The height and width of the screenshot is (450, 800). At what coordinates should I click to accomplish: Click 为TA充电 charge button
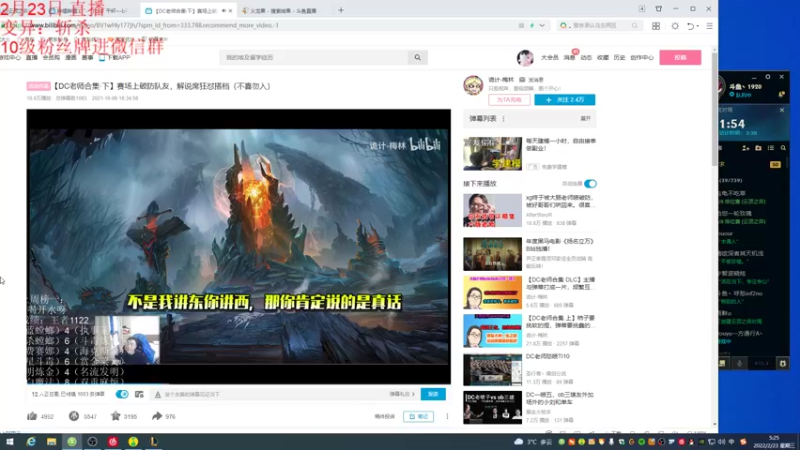[x=509, y=100]
